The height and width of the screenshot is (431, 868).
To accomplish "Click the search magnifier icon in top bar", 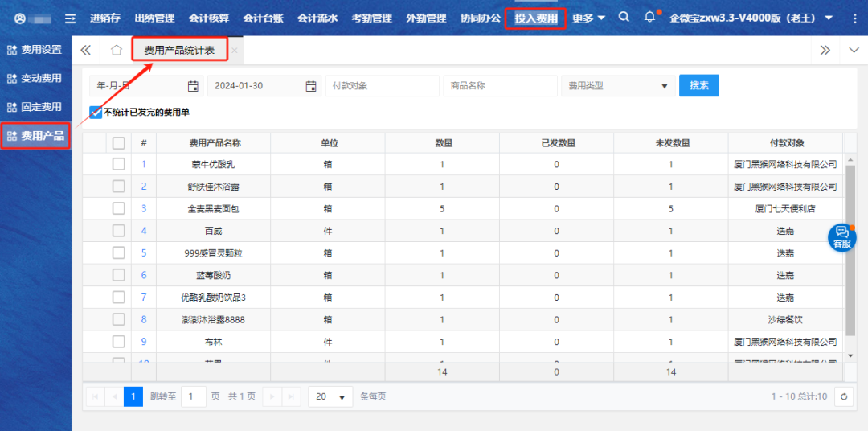I will tap(624, 17).
